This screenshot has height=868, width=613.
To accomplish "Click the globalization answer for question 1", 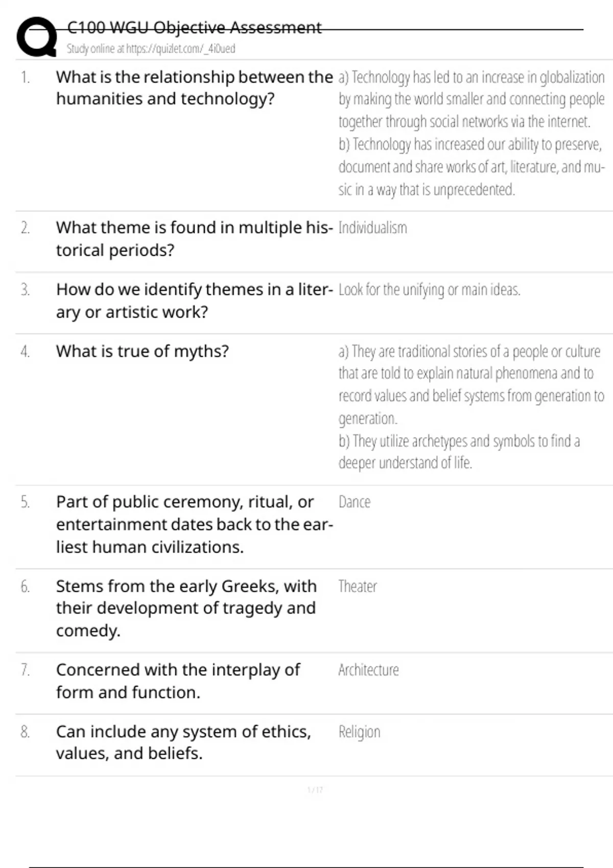I will [471, 99].
